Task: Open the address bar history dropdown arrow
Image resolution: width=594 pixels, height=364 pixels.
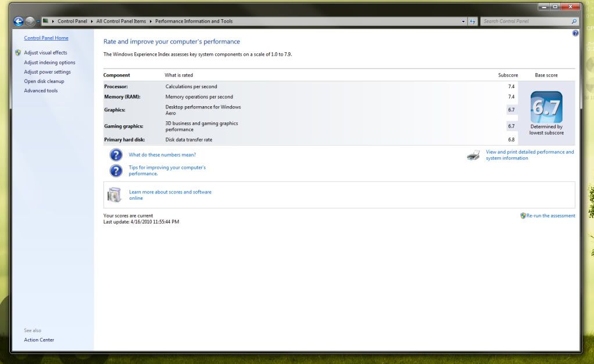Action: pos(463,21)
